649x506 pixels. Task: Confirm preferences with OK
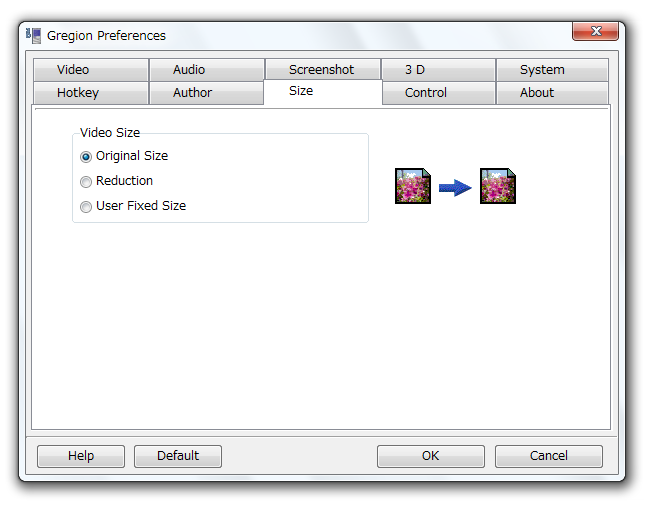[430, 456]
